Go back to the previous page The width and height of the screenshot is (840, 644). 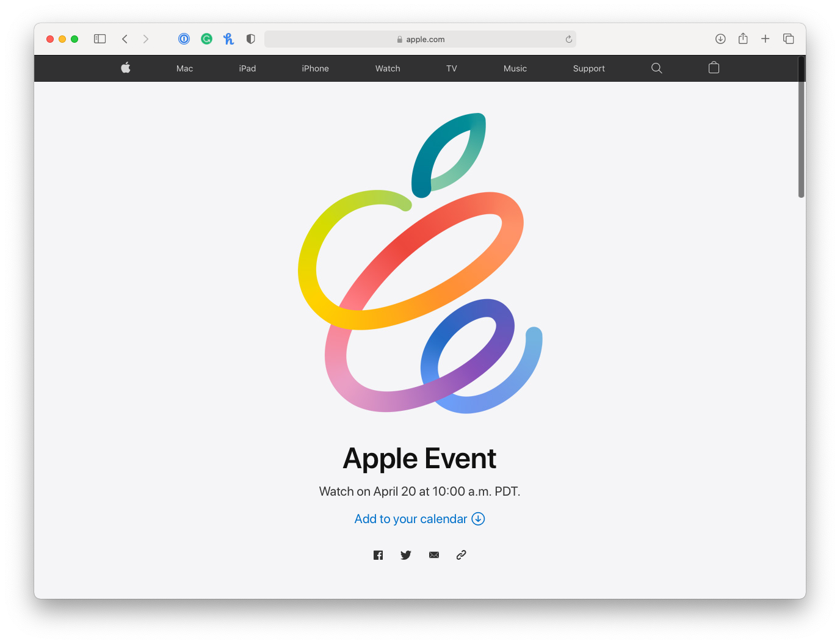pos(125,39)
